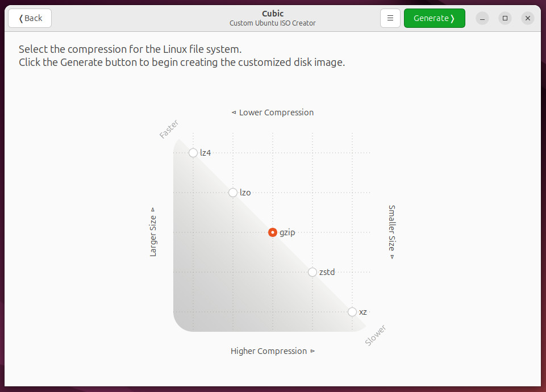Open the hamburger menu button
The width and height of the screenshot is (546, 392).
[390, 18]
